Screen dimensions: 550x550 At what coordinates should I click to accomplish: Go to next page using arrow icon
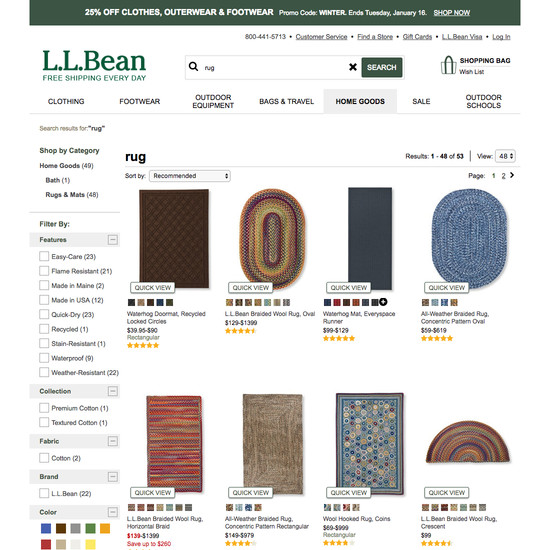coord(512,175)
